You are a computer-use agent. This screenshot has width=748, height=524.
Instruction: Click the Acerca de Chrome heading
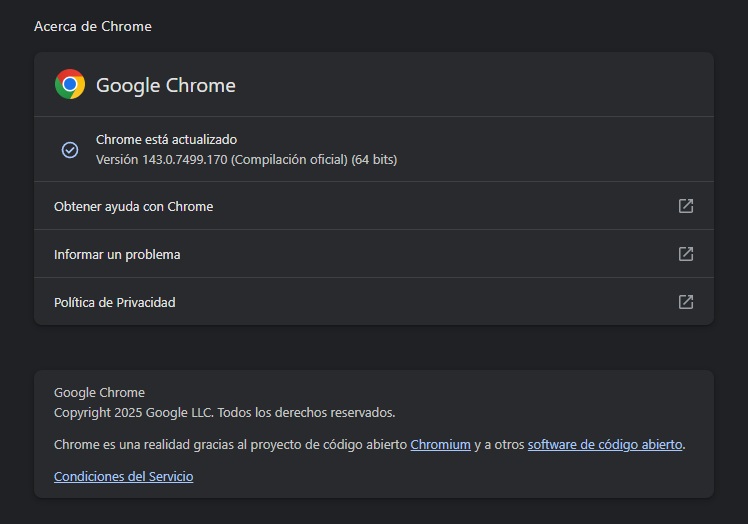(93, 26)
